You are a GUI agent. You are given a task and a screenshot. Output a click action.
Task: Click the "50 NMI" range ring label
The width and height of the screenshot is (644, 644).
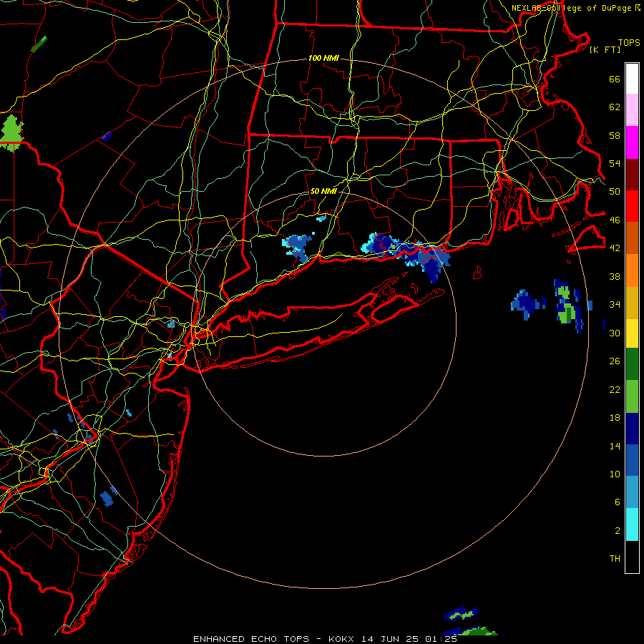(323, 191)
